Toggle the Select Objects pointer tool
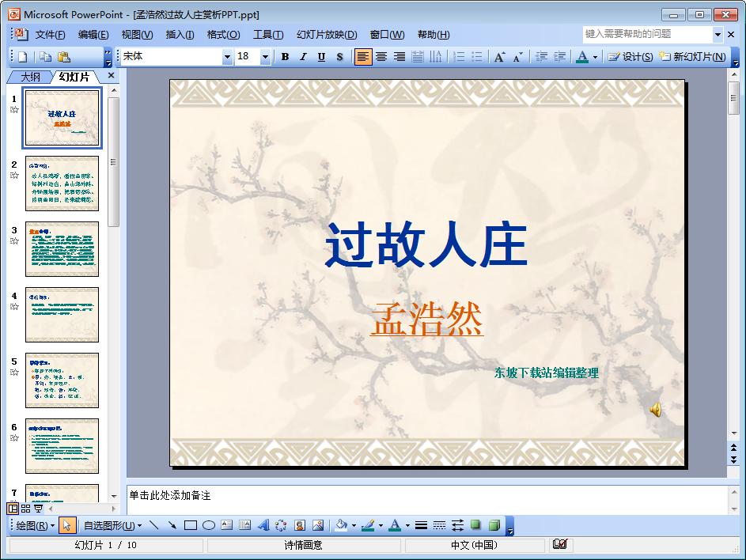 click(66, 525)
